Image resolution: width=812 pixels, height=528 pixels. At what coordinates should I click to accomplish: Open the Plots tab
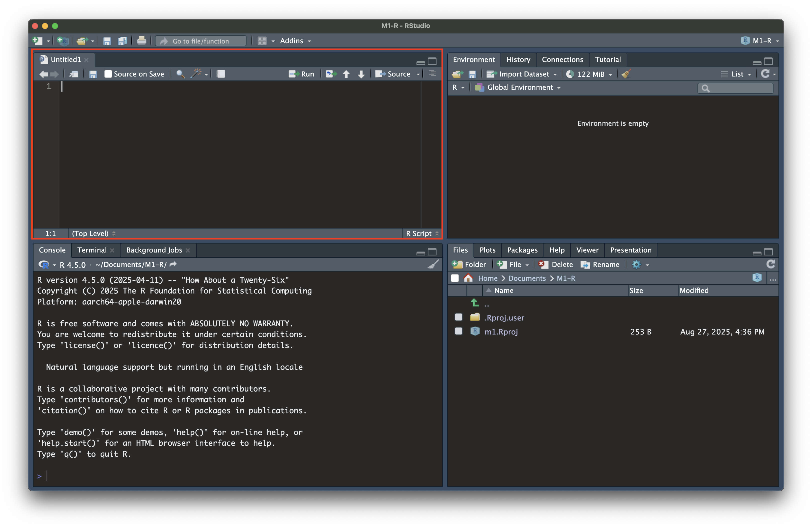pos(487,250)
